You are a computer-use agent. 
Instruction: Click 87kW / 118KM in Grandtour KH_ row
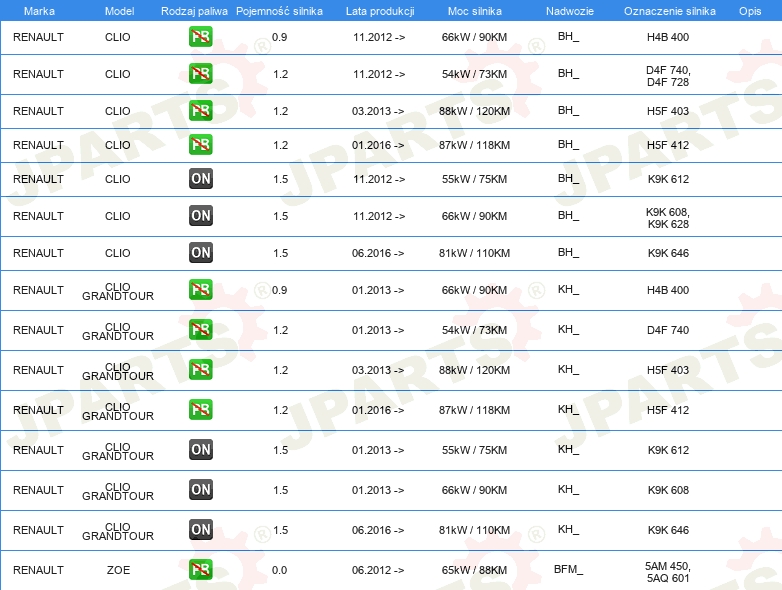(474, 410)
